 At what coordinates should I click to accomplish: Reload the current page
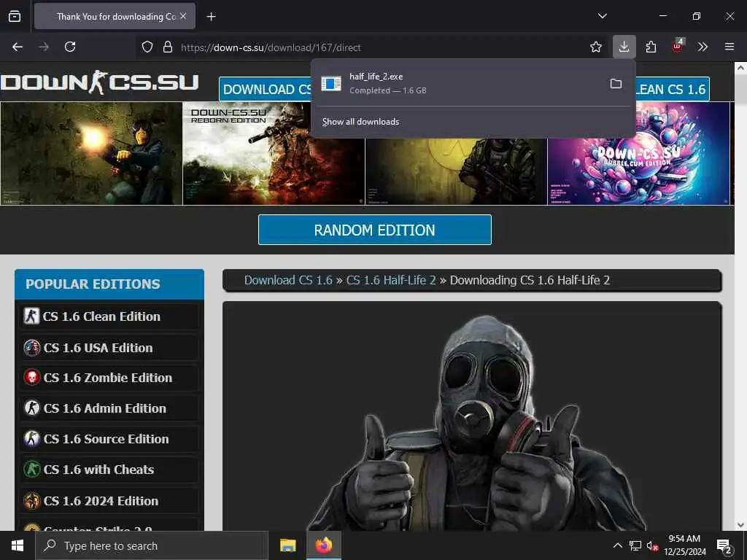click(x=70, y=47)
